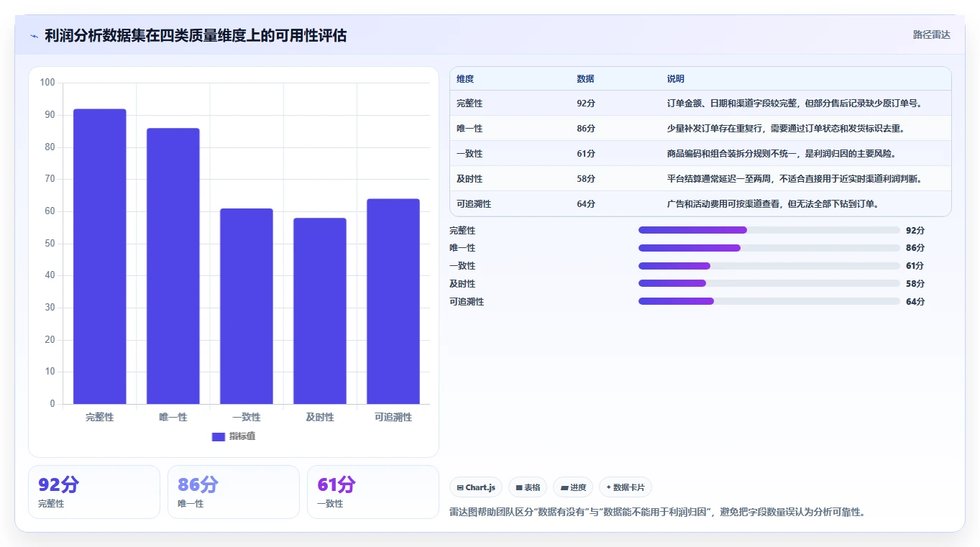This screenshot has width=980, height=547.
Task: Click the 50 value on the y-axis
Action: [50, 244]
